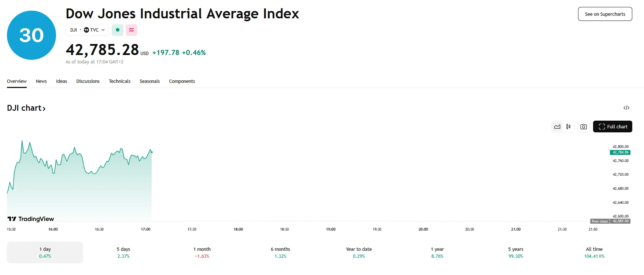The width and height of the screenshot is (644, 275).
Task: Click the TradingView logo on the chart
Action: pos(31,219)
